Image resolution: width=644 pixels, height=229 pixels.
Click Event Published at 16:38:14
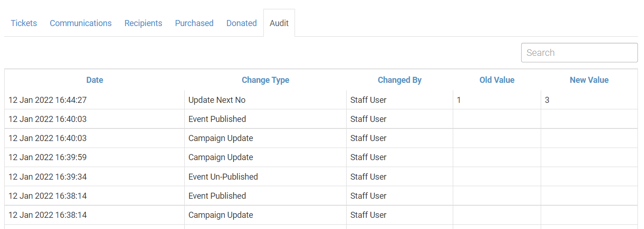tap(265, 196)
